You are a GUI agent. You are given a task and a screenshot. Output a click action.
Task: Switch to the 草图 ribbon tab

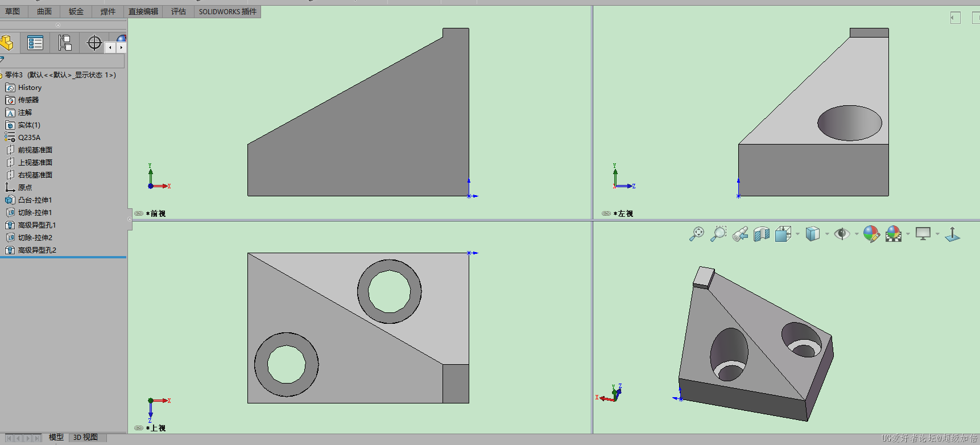pos(13,11)
